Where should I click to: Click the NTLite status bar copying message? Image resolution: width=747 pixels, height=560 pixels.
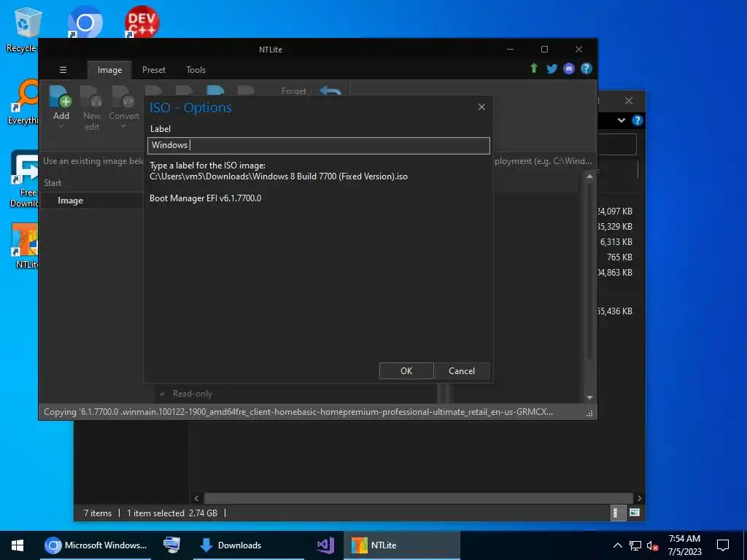click(298, 412)
